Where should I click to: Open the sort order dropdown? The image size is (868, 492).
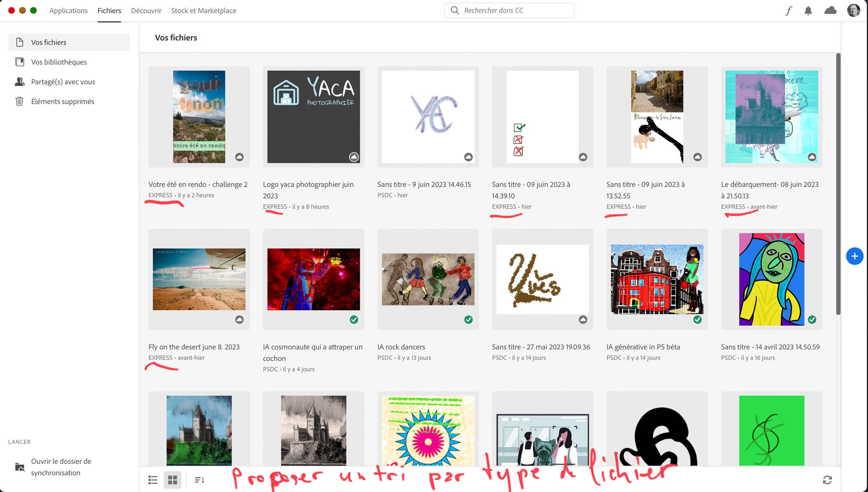(x=200, y=480)
